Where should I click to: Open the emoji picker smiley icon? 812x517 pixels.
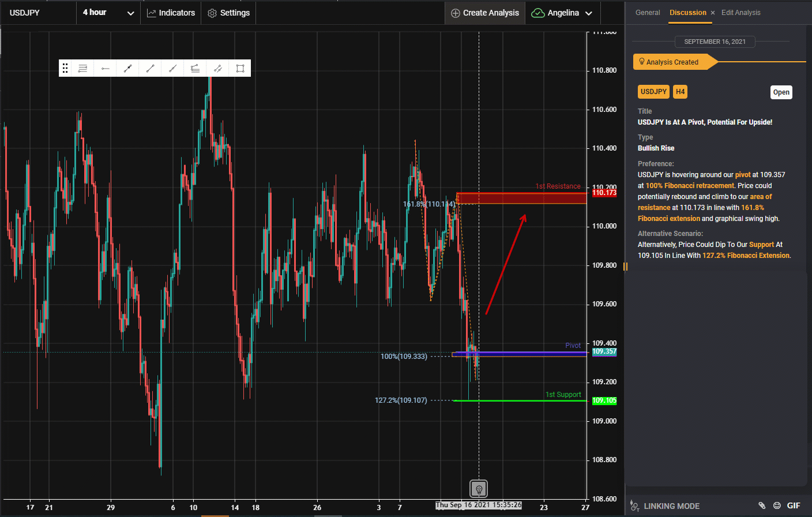777,505
